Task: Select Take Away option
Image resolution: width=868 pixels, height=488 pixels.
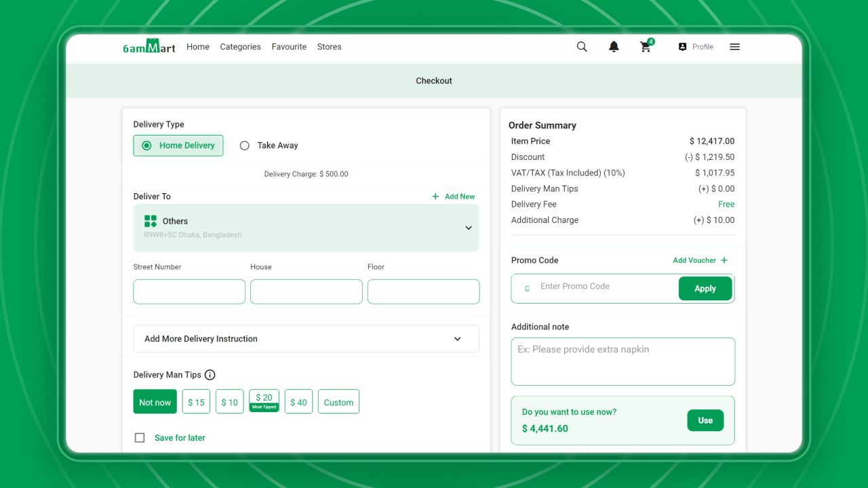Action: pyautogui.click(x=269, y=146)
